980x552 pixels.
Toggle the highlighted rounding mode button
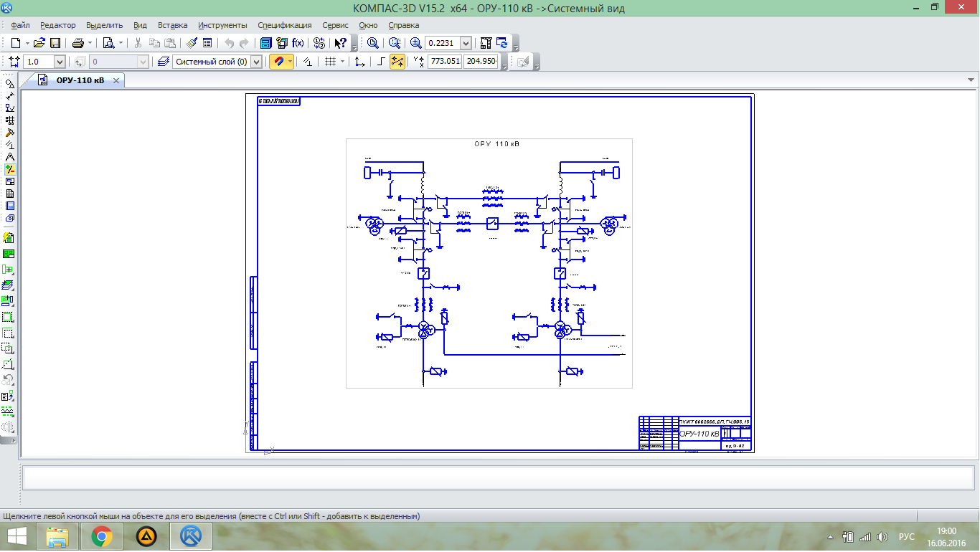click(397, 62)
